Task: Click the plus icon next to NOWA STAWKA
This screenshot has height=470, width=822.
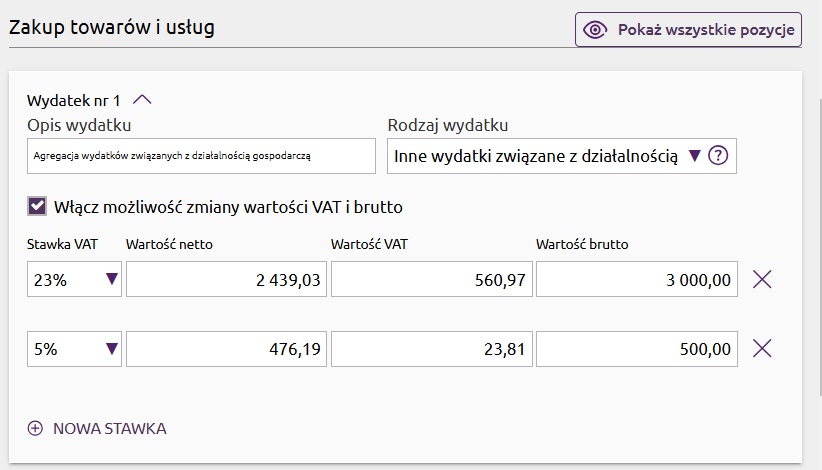Action: 35,429
